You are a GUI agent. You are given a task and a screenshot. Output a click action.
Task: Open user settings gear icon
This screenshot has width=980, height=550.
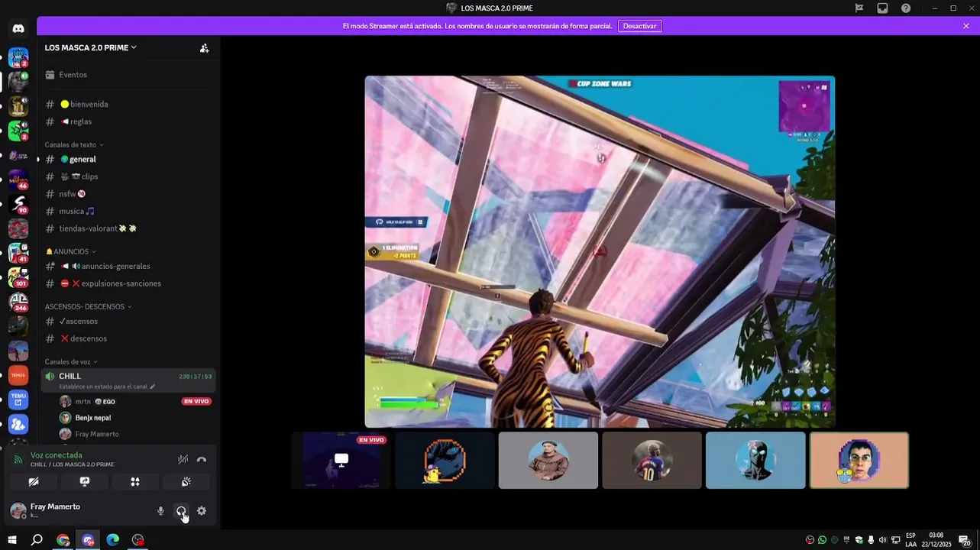(202, 511)
